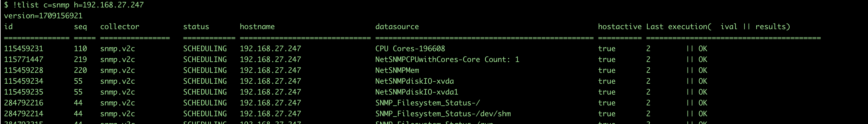Select the version=1709156921 text

tap(43, 16)
